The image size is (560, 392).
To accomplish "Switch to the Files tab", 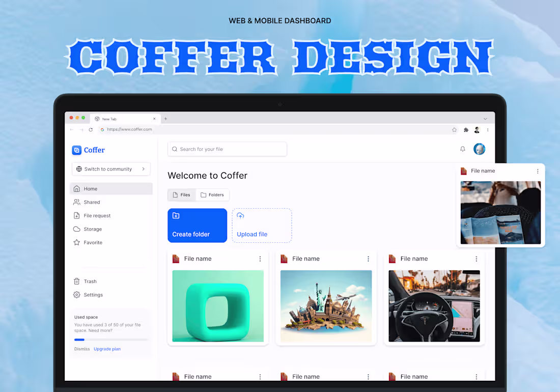I will point(182,194).
